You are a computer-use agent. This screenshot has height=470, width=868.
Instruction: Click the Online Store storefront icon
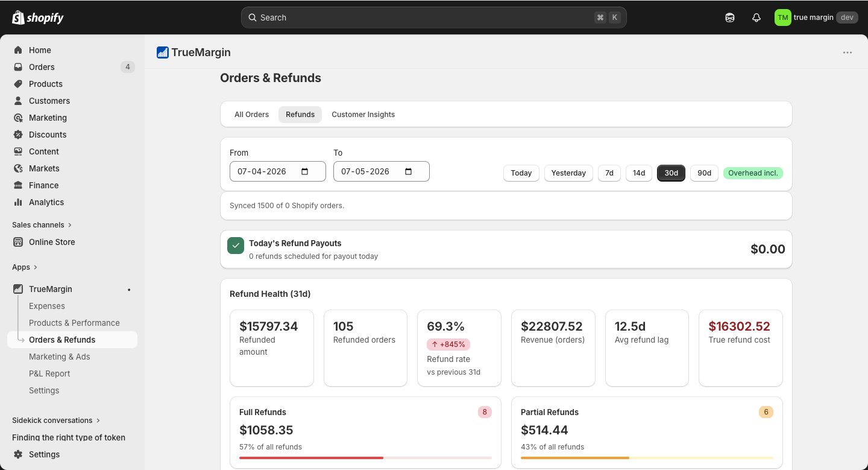(x=18, y=242)
